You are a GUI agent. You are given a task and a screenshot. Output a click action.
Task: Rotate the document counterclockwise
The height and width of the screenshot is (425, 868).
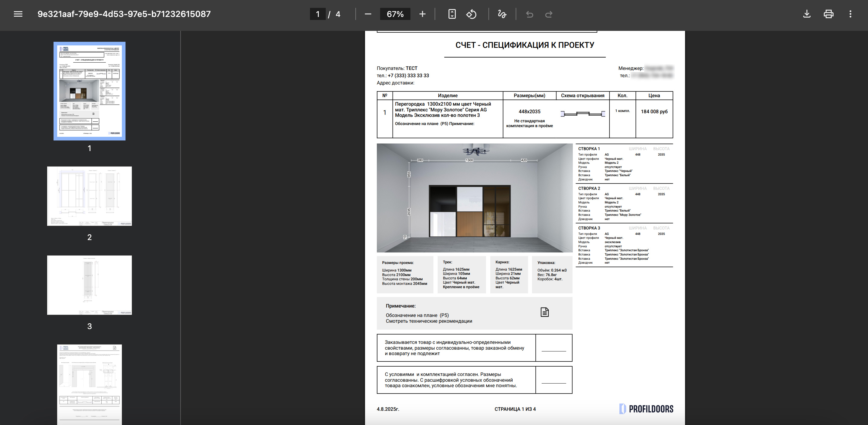(x=471, y=14)
